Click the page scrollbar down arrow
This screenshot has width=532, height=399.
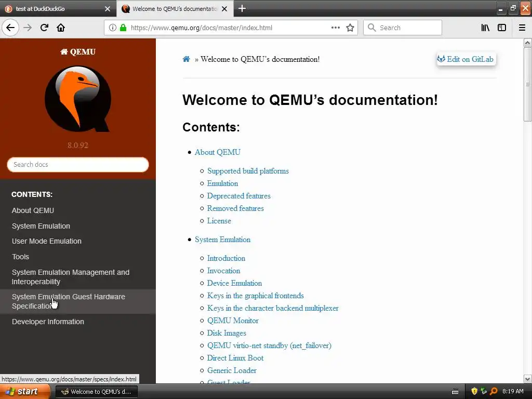pyautogui.click(x=527, y=379)
